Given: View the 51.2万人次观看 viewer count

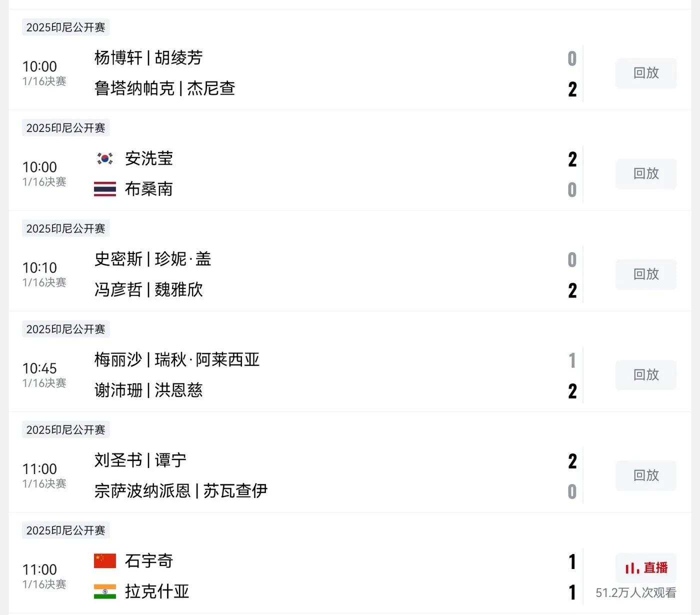Looking at the screenshot, I should coord(636,593).
